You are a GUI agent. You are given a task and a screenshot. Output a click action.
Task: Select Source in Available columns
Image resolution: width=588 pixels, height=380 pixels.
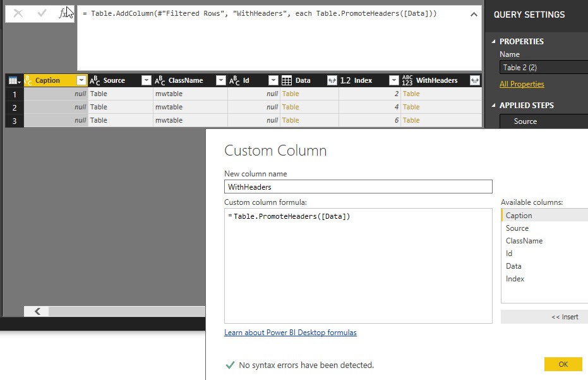point(544,228)
